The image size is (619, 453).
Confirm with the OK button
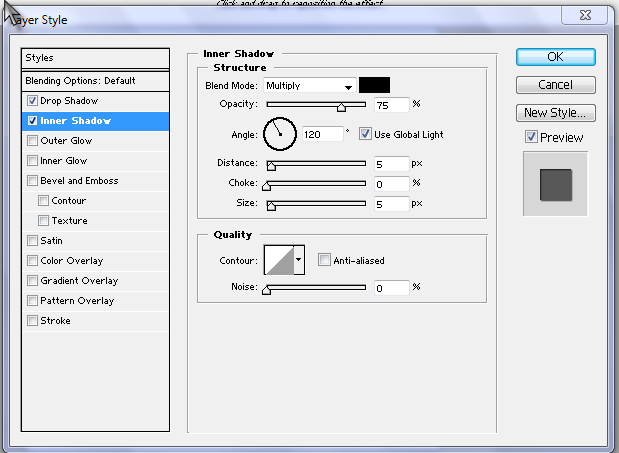click(x=555, y=57)
